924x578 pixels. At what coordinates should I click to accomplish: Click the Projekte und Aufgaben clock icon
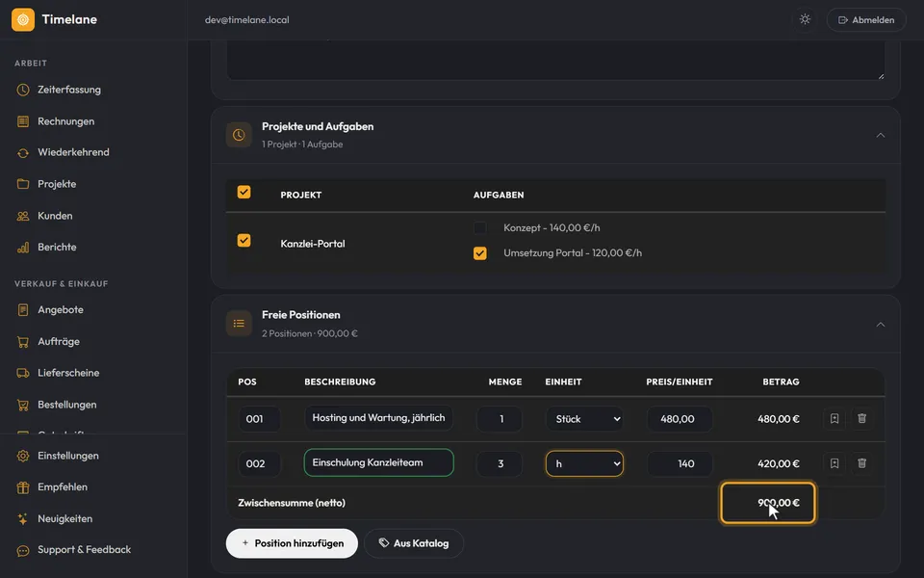point(239,135)
